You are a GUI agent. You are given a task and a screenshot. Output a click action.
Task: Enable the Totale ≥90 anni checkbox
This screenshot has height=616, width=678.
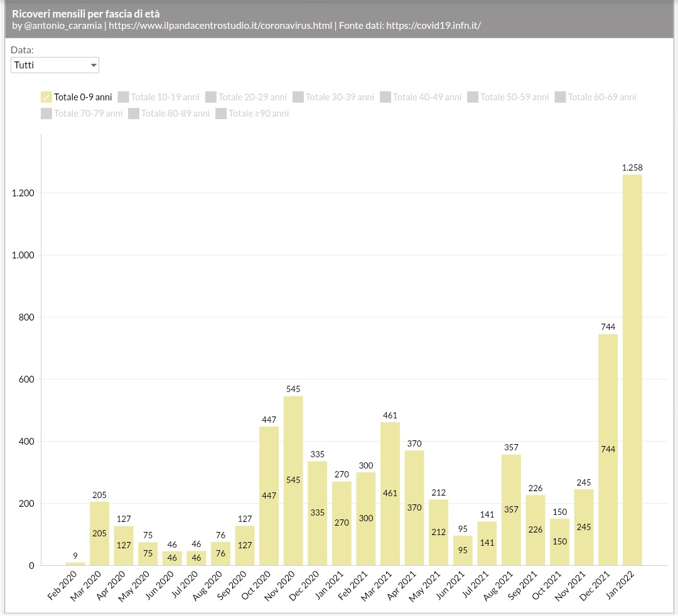[x=221, y=114]
